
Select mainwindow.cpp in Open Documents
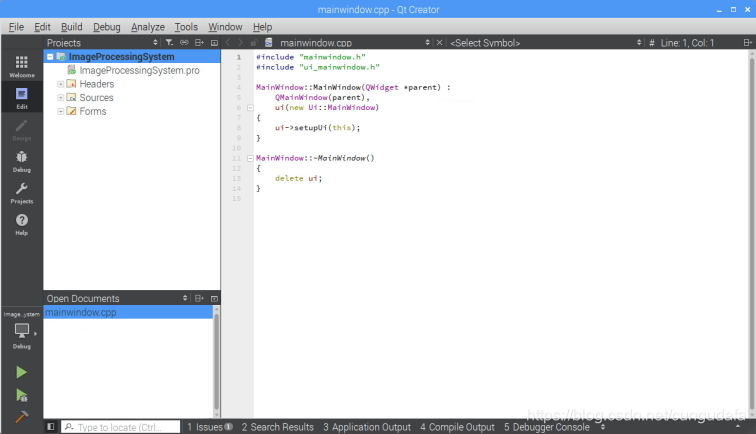[x=128, y=312]
